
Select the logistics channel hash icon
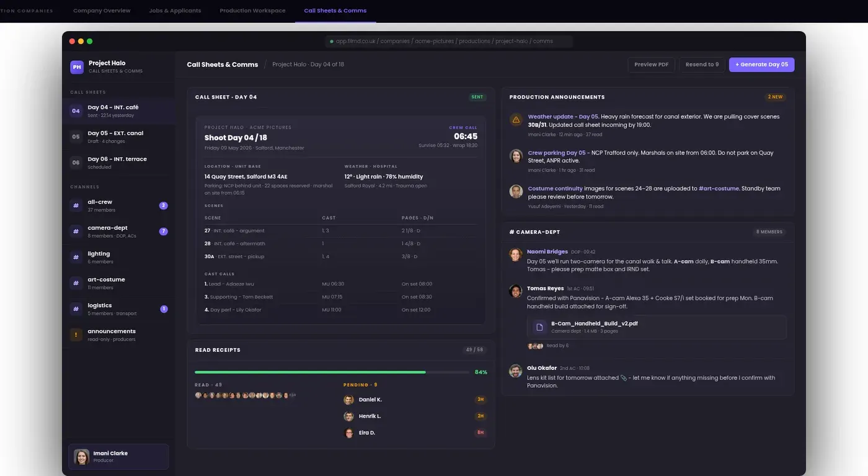[x=76, y=309]
